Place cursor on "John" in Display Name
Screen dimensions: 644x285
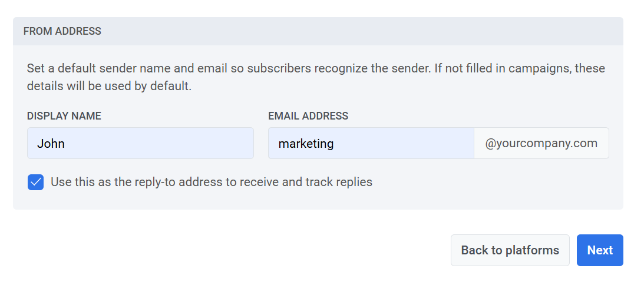(51, 143)
